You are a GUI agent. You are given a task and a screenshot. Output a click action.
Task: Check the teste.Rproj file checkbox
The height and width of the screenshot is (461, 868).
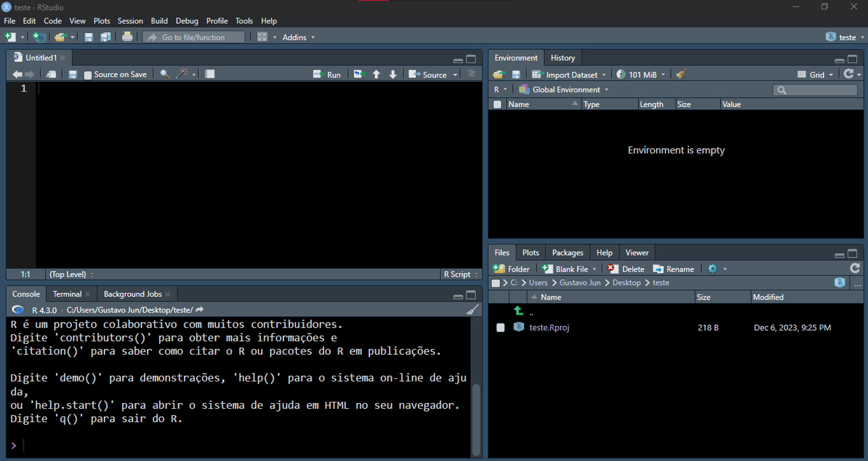[x=500, y=327]
